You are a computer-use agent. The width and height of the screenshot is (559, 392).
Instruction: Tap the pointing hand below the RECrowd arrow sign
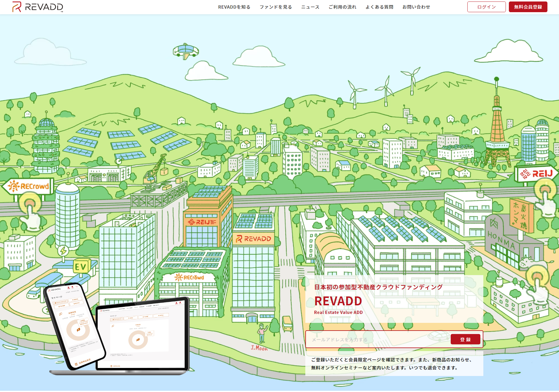(30, 211)
